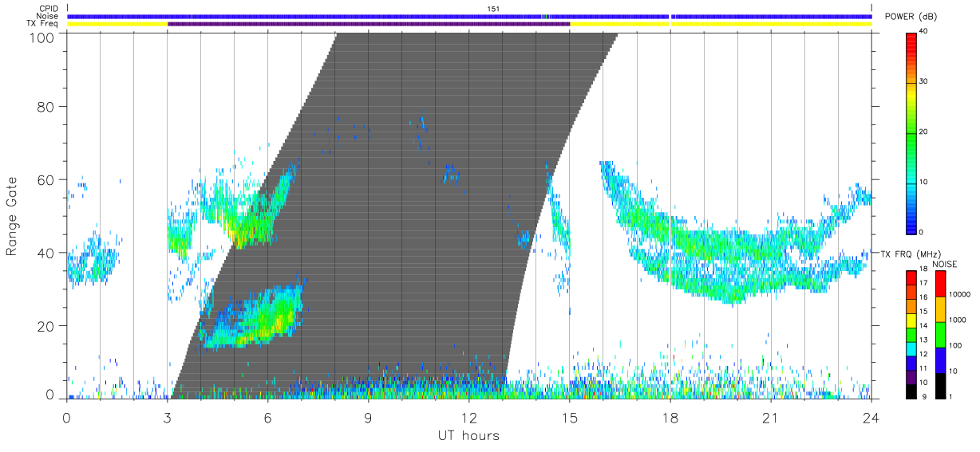Click the 40 tick on Range Gate axis
This screenshot has height=452, width=980.
(x=45, y=253)
